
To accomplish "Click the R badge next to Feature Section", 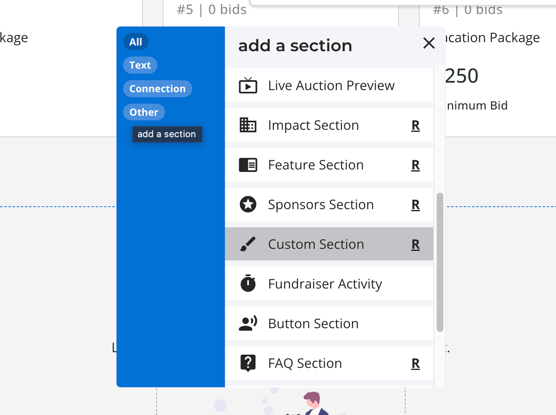I will point(416,165).
